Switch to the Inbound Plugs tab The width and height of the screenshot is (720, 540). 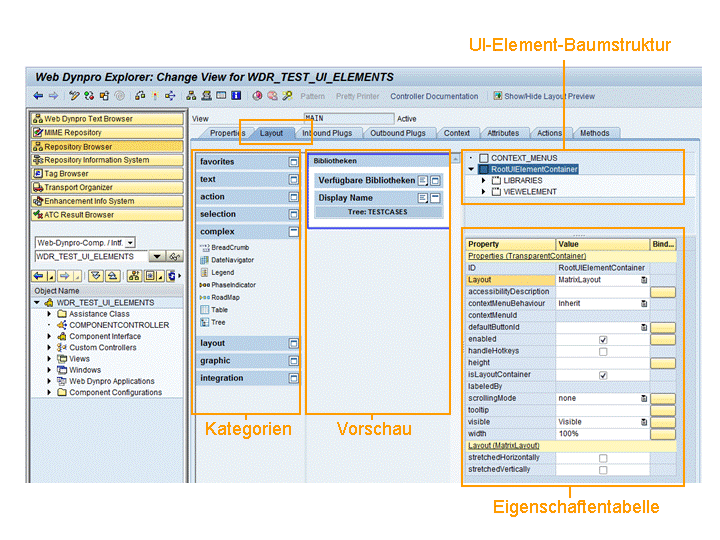point(327,133)
